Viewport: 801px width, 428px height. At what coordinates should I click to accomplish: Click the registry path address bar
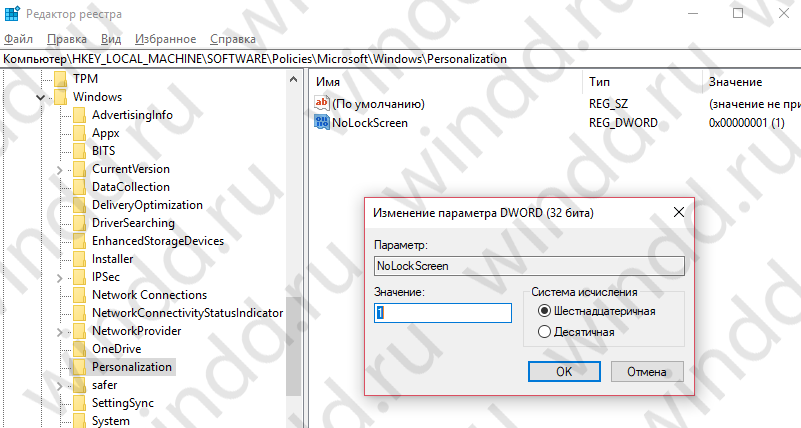tap(400, 59)
